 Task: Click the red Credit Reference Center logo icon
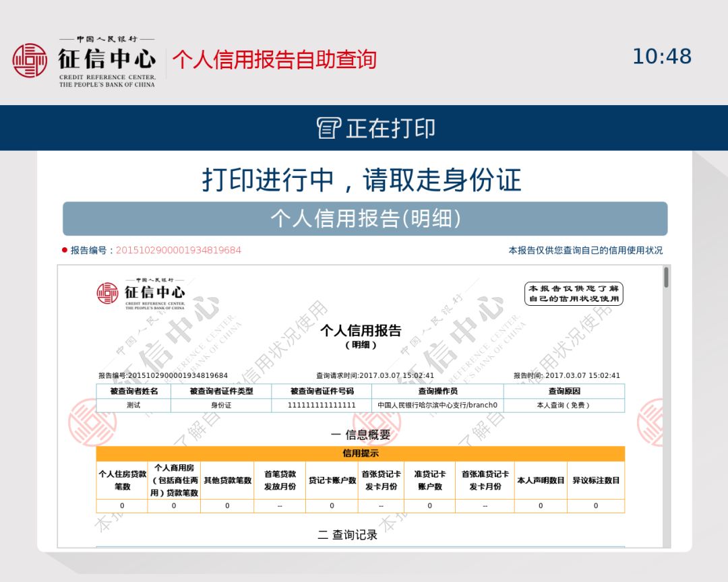[29, 61]
